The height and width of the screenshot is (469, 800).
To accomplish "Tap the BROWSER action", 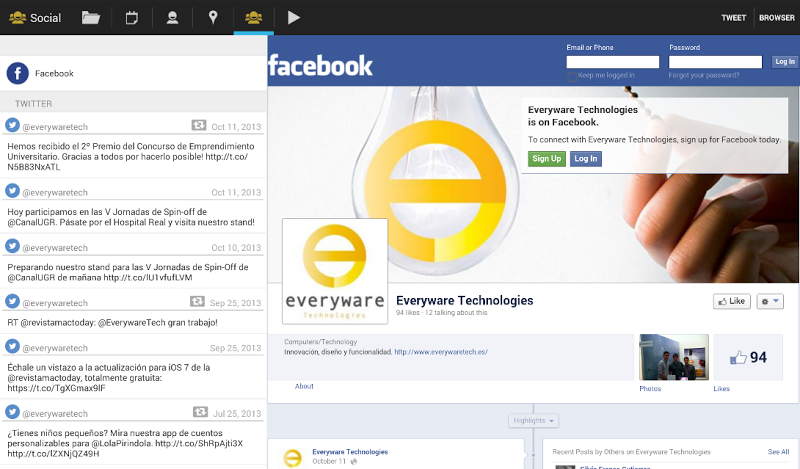I will tap(777, 18).
